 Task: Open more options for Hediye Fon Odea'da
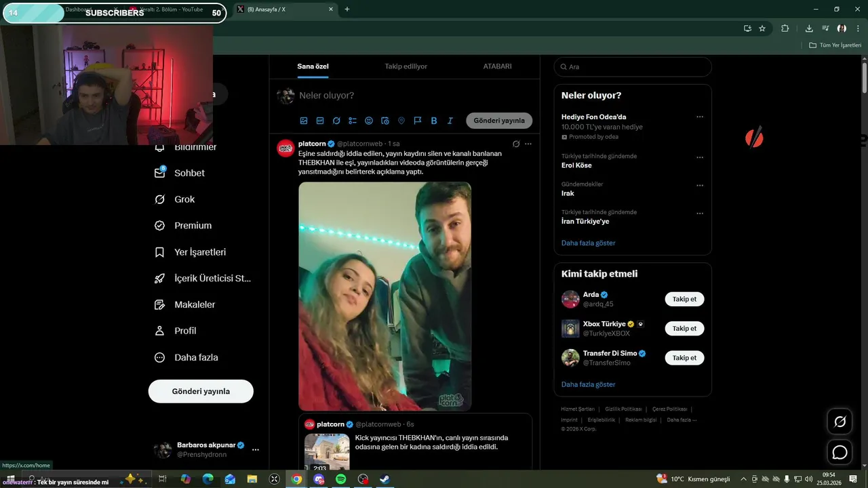point(700,117)
